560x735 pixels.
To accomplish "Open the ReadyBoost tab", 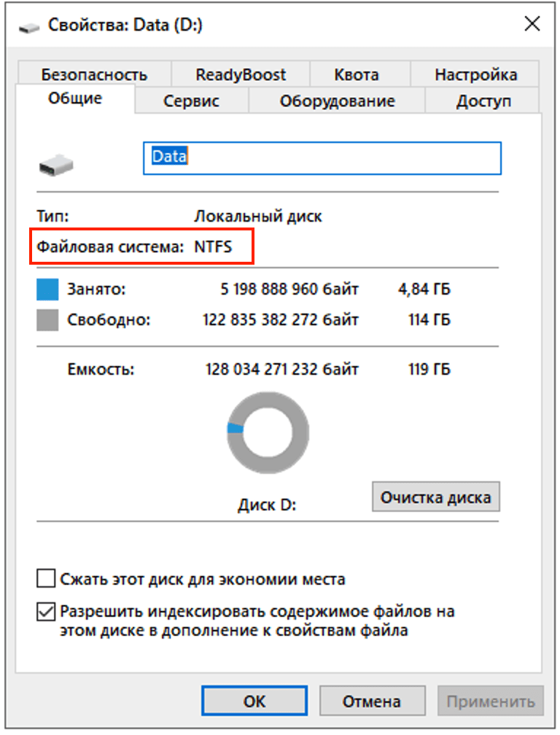I will coord(241,74).
